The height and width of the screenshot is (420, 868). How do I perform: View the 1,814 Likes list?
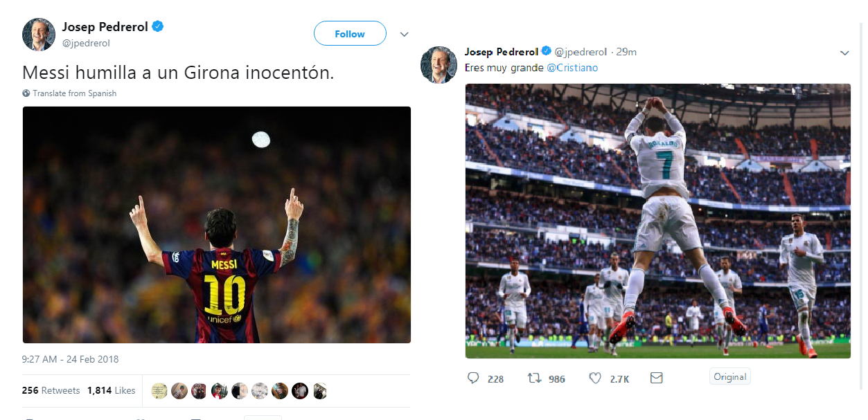tap(111, 390)
